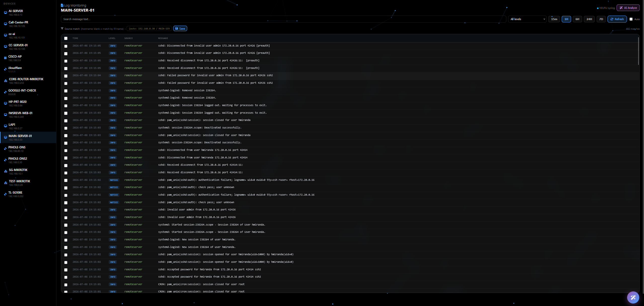Select the 15m time range
644x306 pixels.
pyautogui.click(x=554, y=19)
